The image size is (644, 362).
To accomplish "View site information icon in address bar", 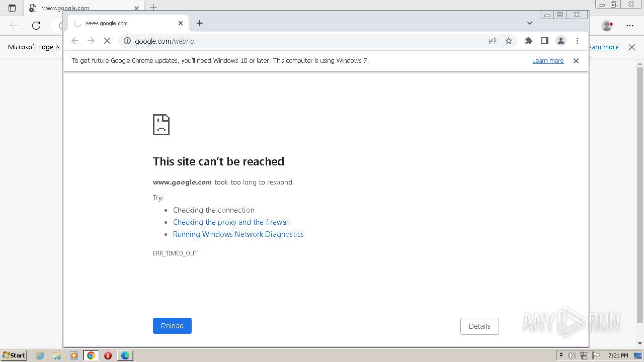I will click(127, 41).
